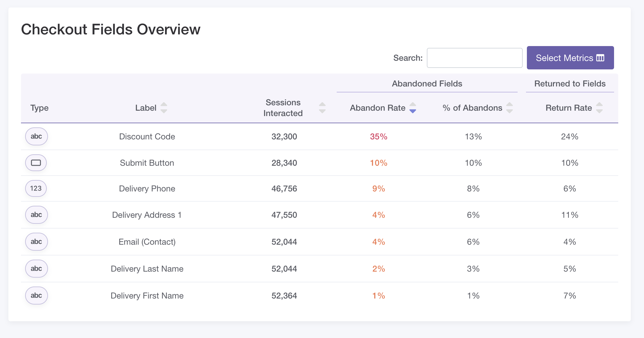Click the columns icon in Select Metrics
This screenshot has height=338, width=644.
600,58
